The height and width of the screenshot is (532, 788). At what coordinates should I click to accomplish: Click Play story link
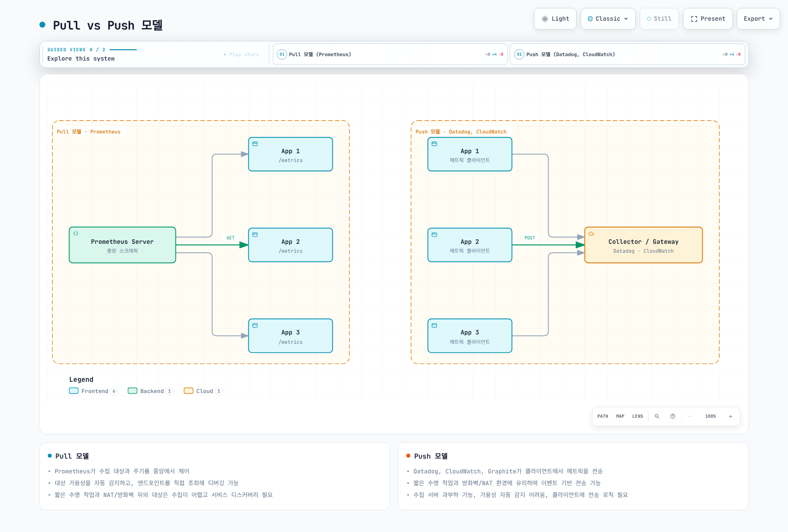241,55
